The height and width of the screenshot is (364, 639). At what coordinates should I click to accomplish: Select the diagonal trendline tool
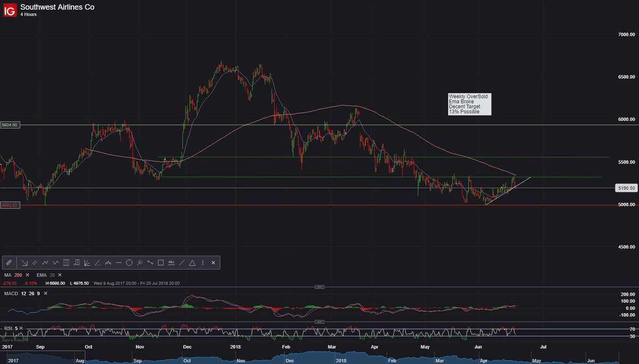click(x=182, y=263)
